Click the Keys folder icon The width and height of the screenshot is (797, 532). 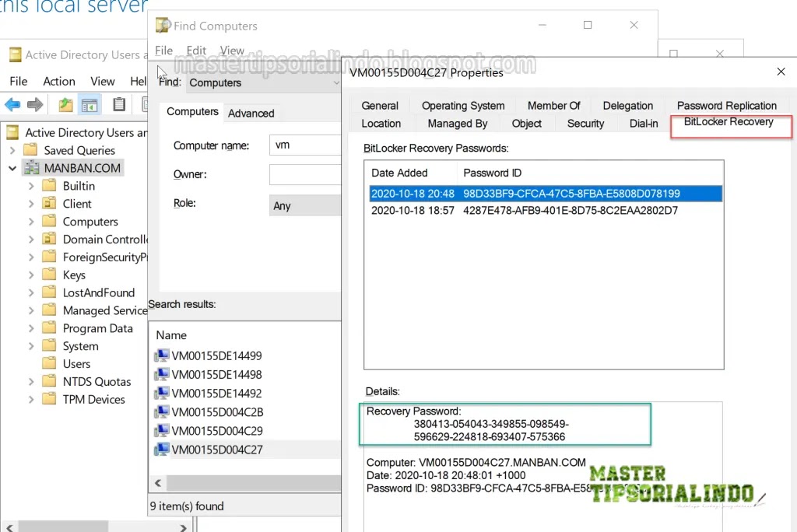pyautogui.click(x=49, y=275)
